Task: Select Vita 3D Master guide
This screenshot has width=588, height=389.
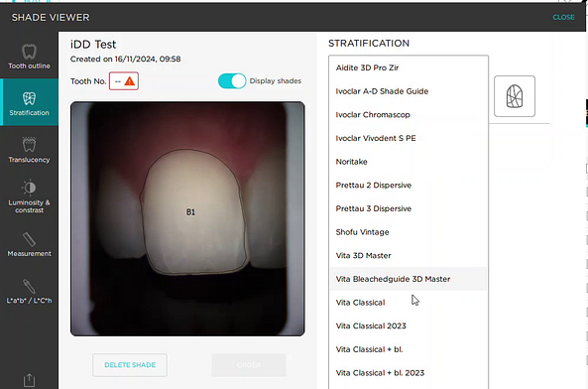Action: (x=409, y=255)
